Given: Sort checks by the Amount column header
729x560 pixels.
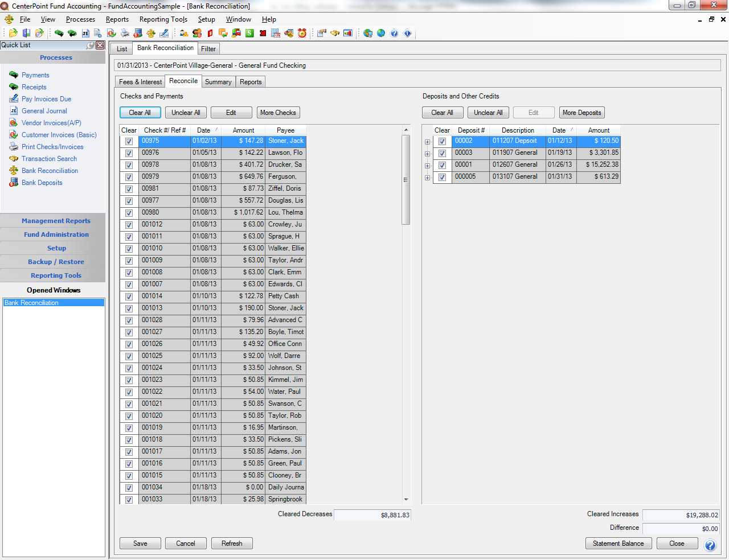Looking at the screenshot, I should [243, 130].
